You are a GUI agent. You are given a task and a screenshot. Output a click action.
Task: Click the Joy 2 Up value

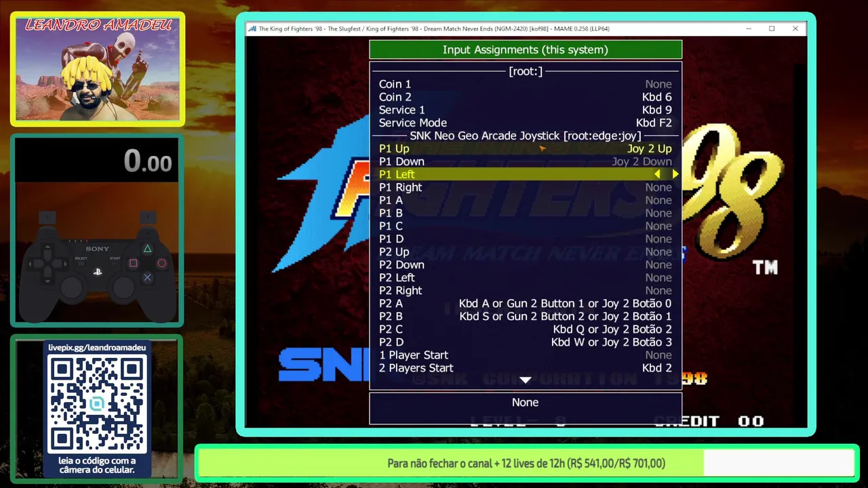650,148
